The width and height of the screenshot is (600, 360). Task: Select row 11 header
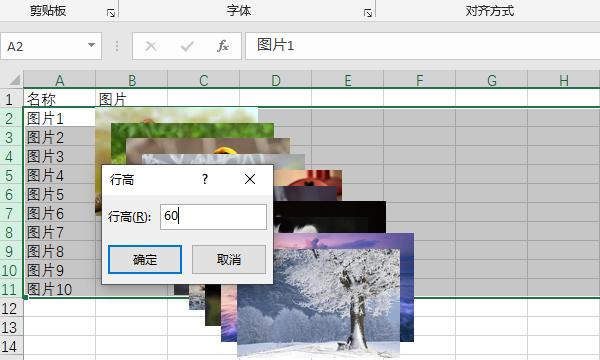(11, 288)
